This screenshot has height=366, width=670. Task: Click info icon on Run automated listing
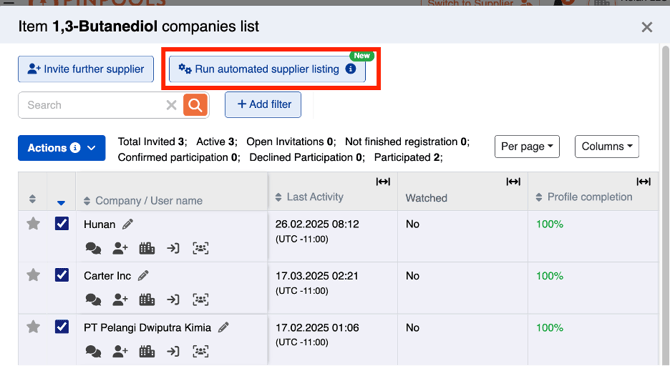pos(351,69)
